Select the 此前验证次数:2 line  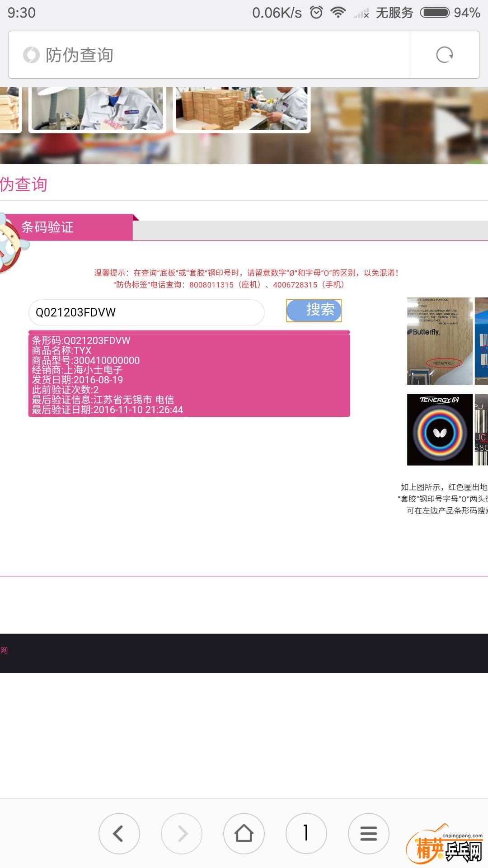[x=65, y=390]
